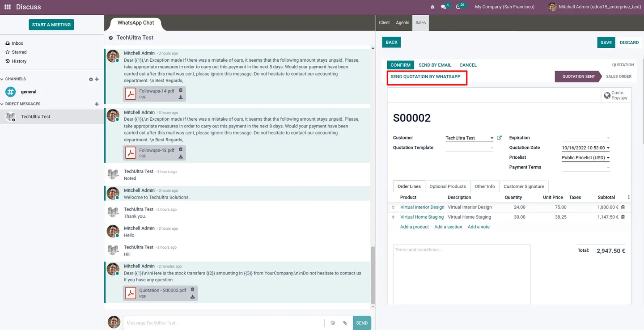Open Customer Preview globe button
Viewport: 644px width, 330px height.
616,95
